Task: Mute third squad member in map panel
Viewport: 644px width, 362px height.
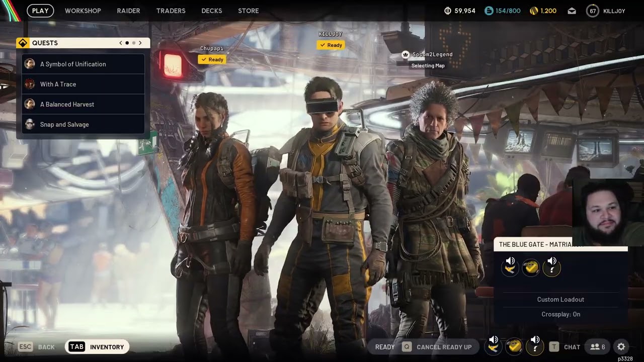Action: (x=552, y=266)
